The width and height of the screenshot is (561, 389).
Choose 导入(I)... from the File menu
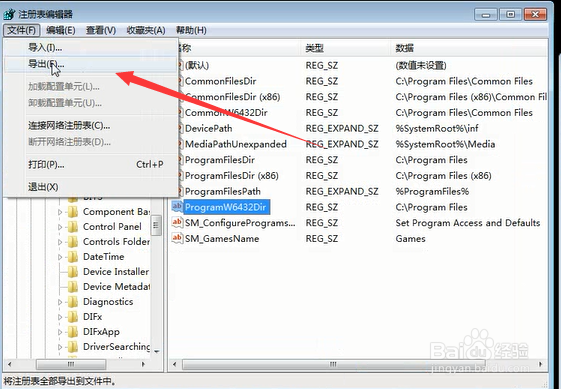(90, 47)
